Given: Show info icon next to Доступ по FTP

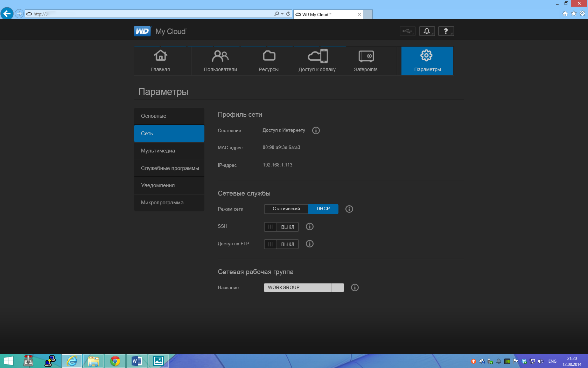Looking at the screenshot, I should click(310, 244).
